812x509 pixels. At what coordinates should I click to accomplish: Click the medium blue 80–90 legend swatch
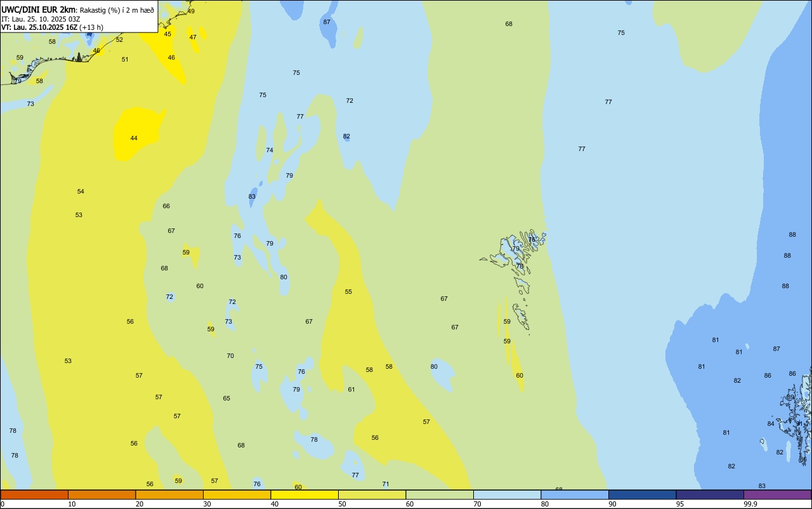[575, 494]
